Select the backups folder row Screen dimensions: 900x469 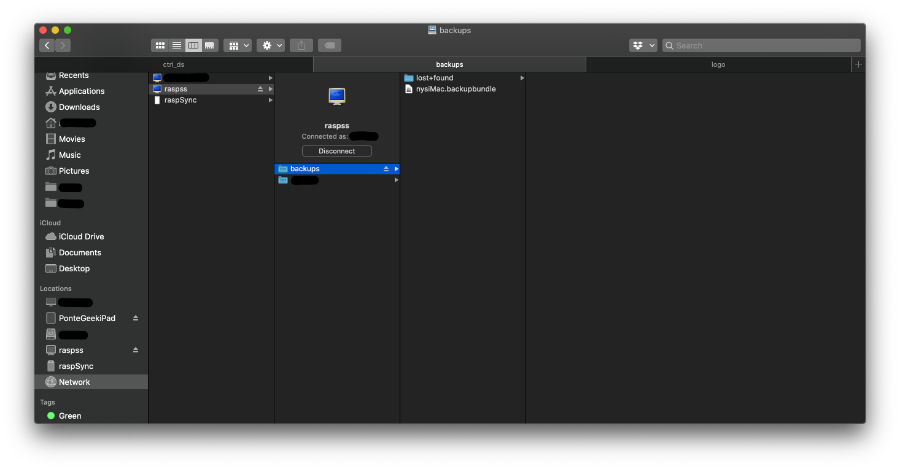click(337, 169)
